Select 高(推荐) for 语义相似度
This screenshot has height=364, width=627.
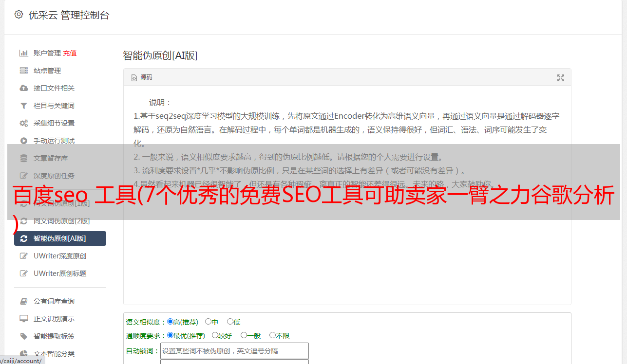point(170,322)
